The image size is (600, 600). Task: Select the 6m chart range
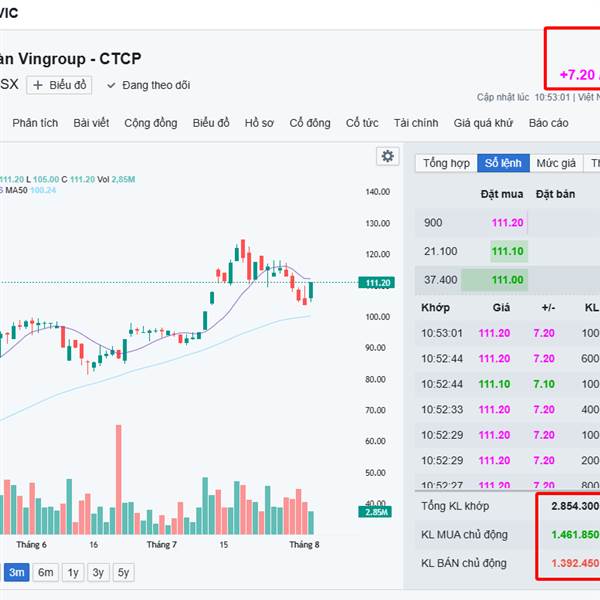click(x=46, y=572)
